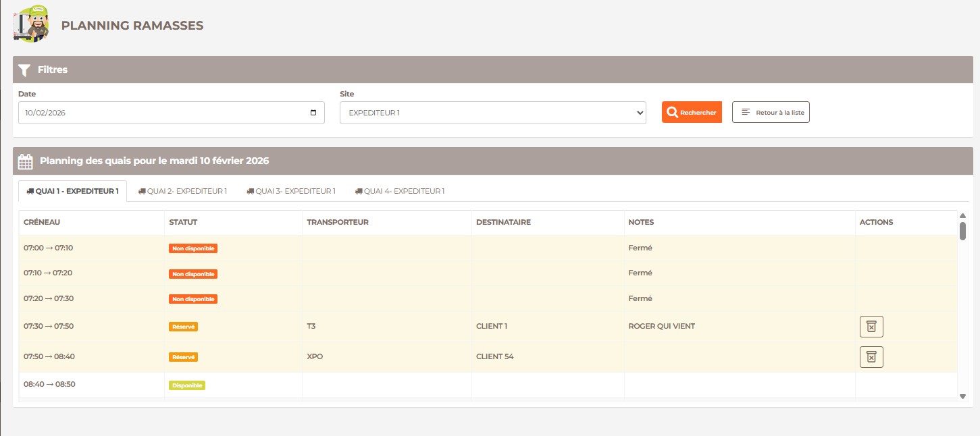Click the Disponible badge for 08:40 slot

point(186,385)
